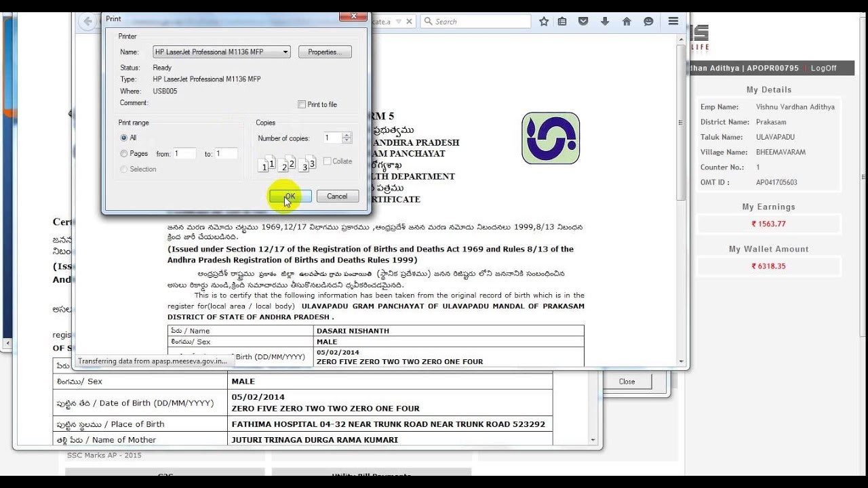Click the Place of Birth FATHIMA HOSPITAL cell
This screenshot has width=868, height=488.
(389, 424)
